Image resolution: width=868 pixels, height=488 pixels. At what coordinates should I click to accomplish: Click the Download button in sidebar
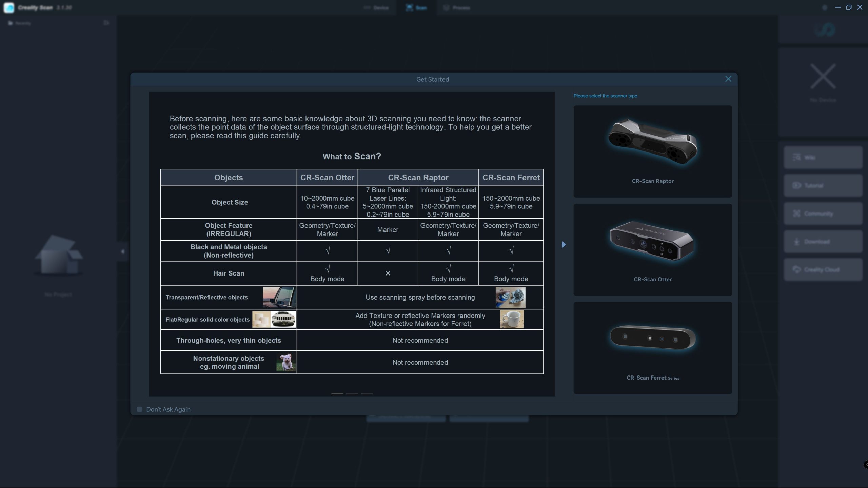click(x=823, y=242)
